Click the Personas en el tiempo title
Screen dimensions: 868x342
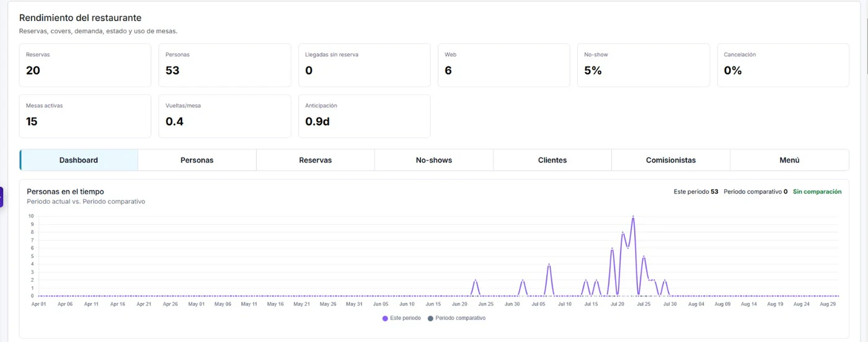(66, 192)
